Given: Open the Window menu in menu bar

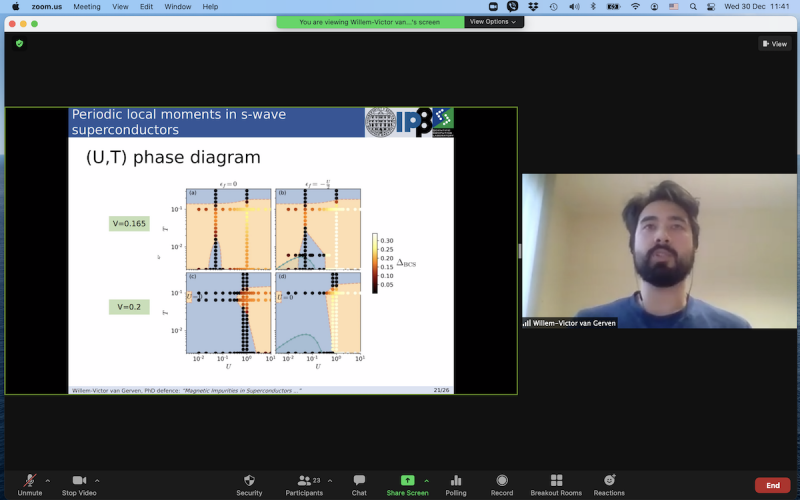Looking at the screenshot, I should click(x=177, y=6).
